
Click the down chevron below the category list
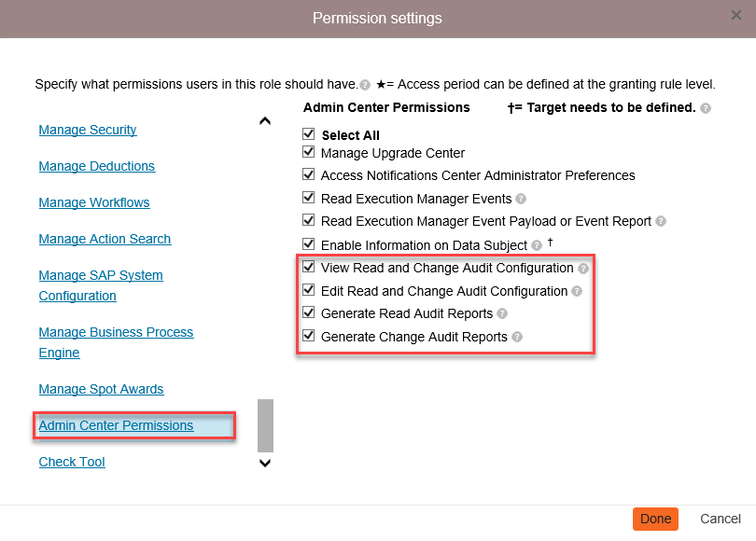[x=265, y=463]
